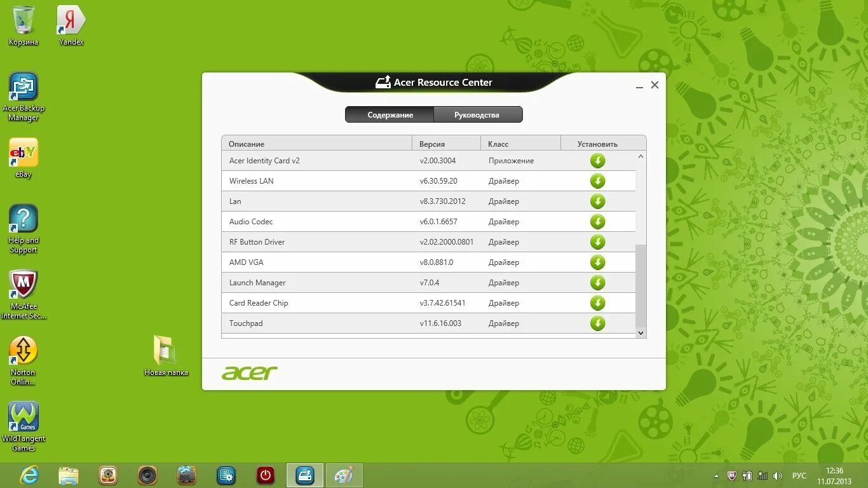
Task: Click the driver list scrollbar thumb
Action: coord(641,286)
